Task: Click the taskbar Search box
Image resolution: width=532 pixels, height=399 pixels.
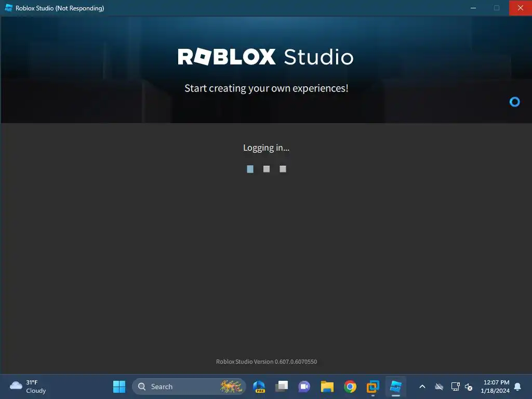Action: coord(189,387)
